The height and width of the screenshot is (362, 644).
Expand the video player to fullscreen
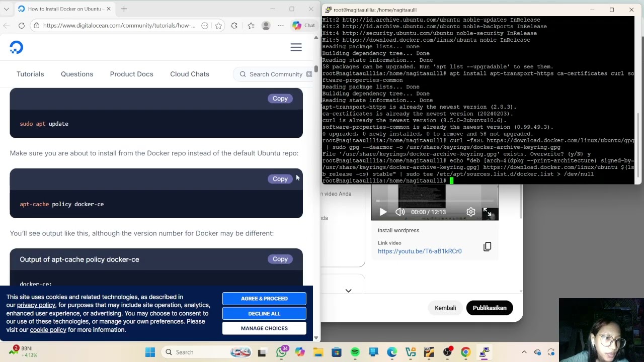[x=487, y=212]
